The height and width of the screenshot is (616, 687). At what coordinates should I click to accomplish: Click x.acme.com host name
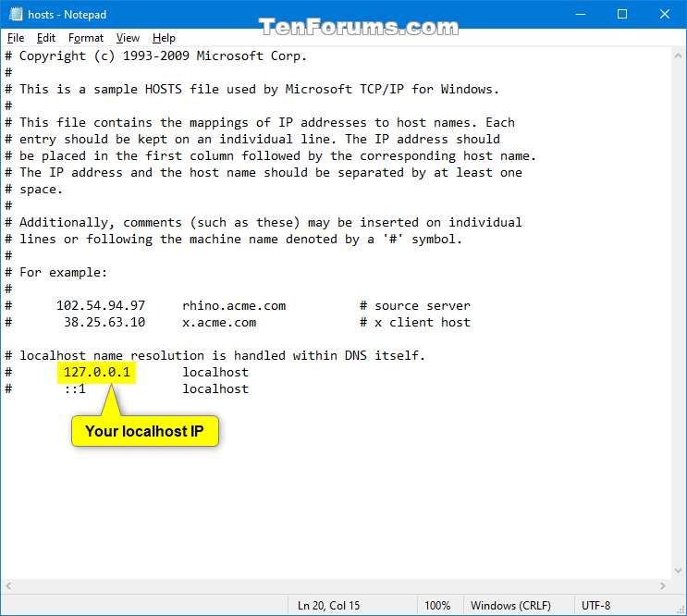[x=219, y=322]
